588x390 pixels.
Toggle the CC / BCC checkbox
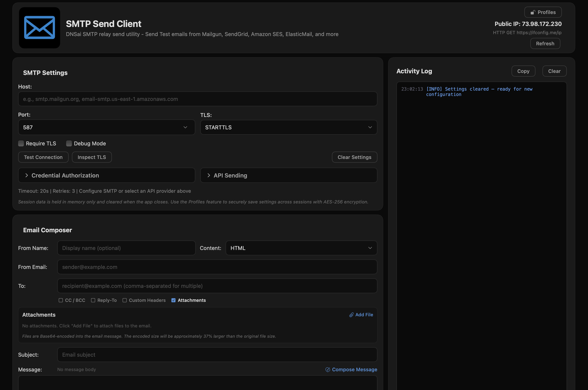click(61, 300)
